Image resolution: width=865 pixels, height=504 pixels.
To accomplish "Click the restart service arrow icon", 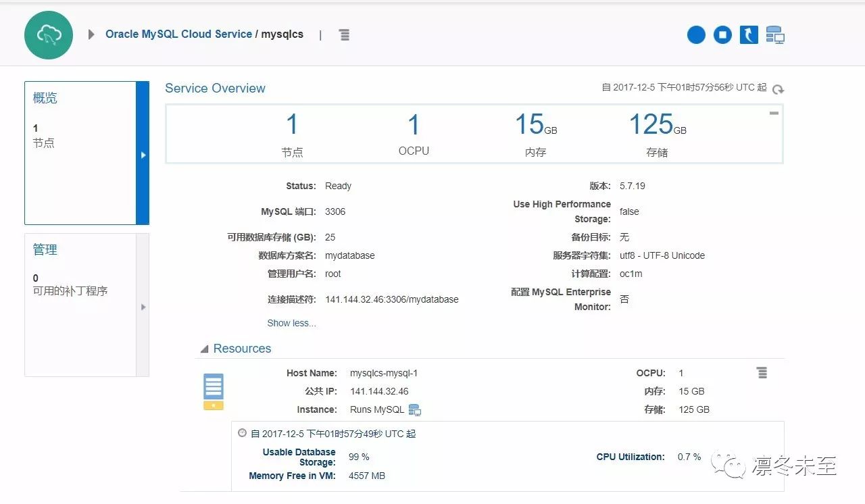I will (749, 34).
